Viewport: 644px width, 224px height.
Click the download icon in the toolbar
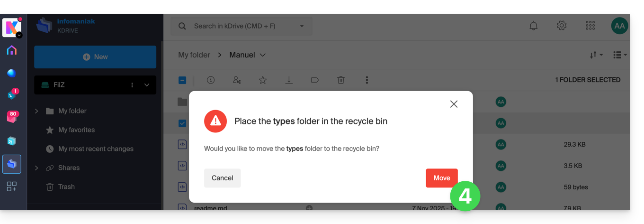click(x=289, y=80)
